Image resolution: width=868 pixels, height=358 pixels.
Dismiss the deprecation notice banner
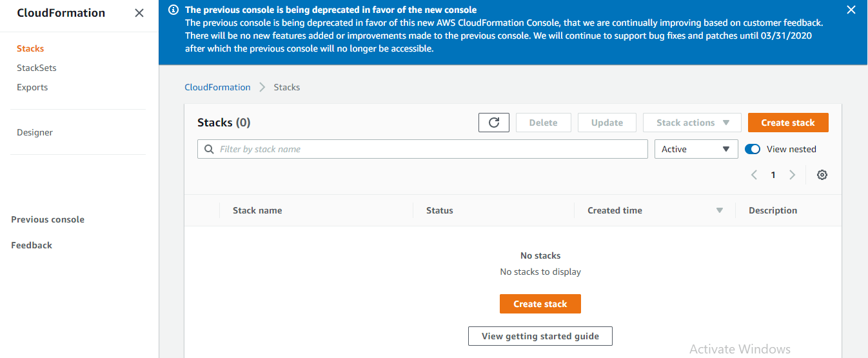[x=851, y=10]
